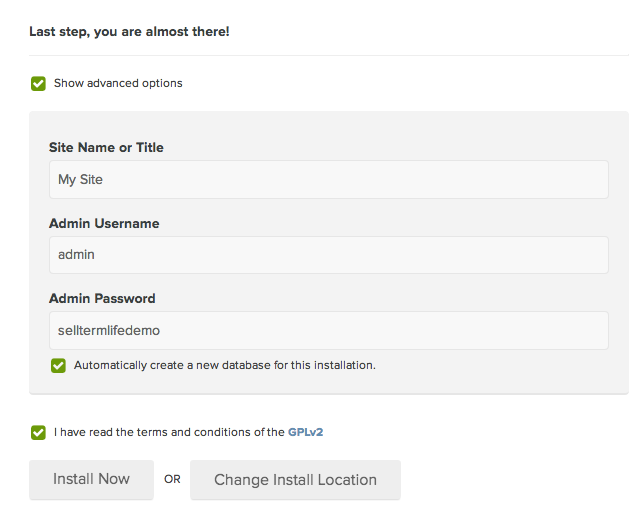643x515 pixels.
Task: Click the 'admin' value in username field
Action: coord(76,255)
